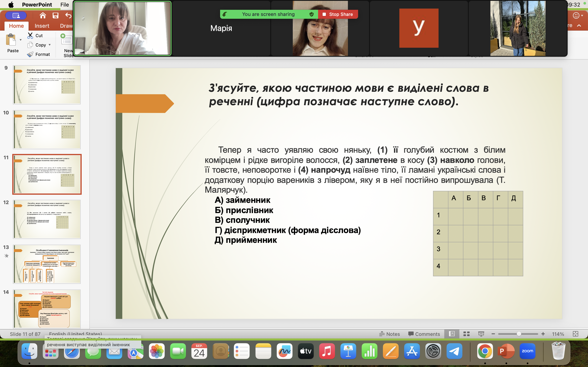Viewport: 588px width, 367px height.
Task: Open the File menu in menu bar
Action: [64, 5]
